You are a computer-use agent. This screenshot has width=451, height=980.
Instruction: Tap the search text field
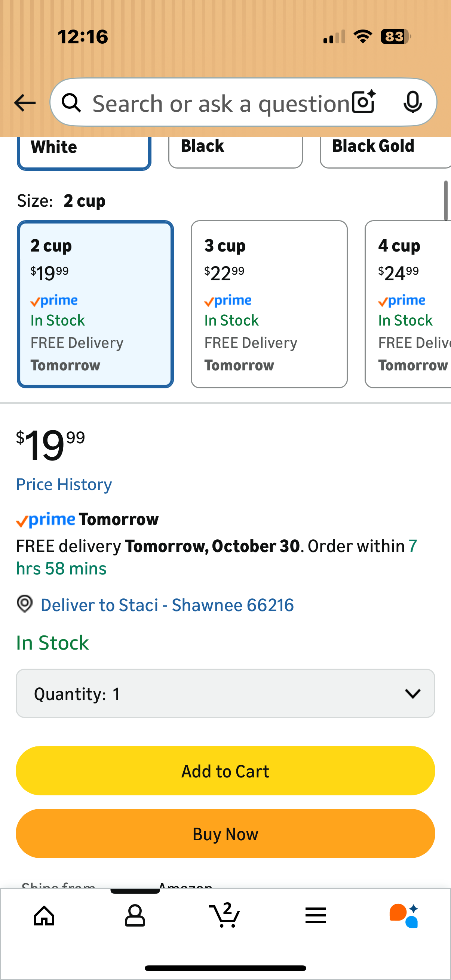coord(221,103)
